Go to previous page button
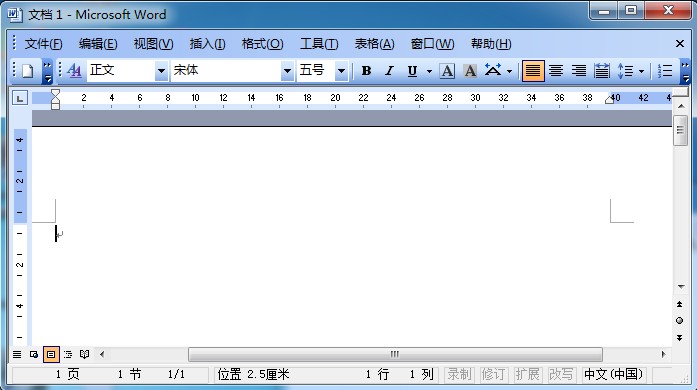Screen dimensions: 697x390 click(x=680, y=304)
